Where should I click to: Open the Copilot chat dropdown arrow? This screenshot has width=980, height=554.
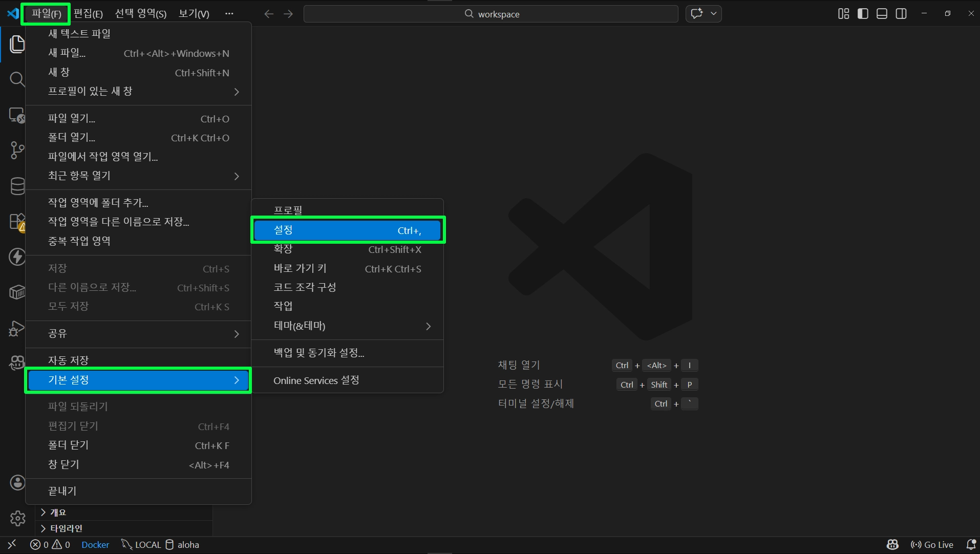tap(714, 14)
